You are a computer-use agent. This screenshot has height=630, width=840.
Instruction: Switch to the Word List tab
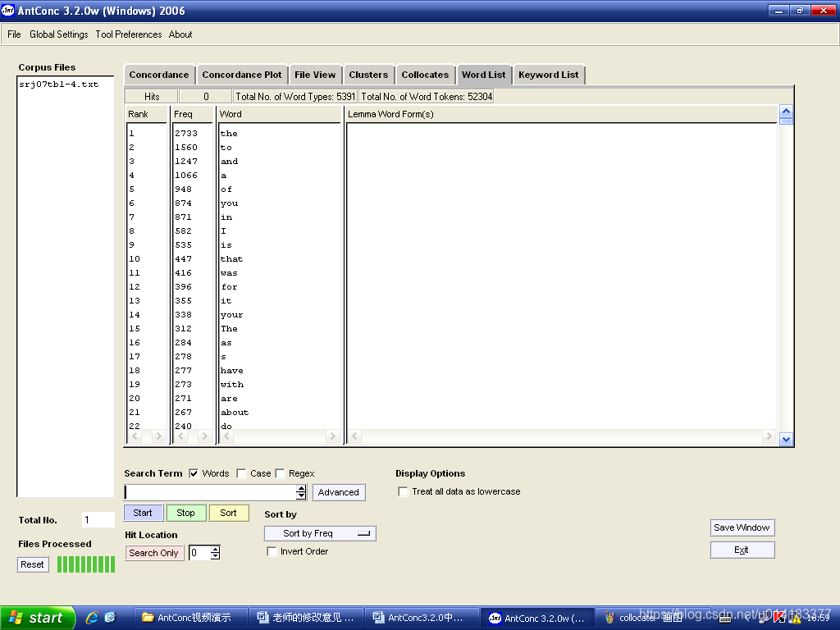[484, 75]
